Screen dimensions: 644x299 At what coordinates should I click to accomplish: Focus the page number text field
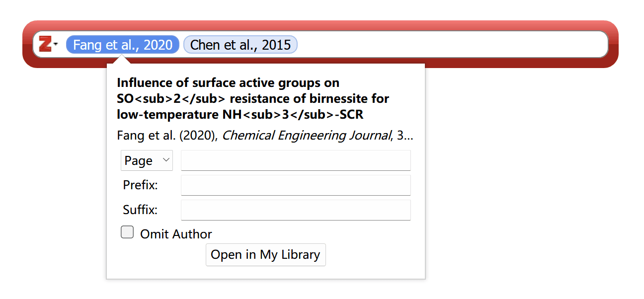(x=296, y=160)
